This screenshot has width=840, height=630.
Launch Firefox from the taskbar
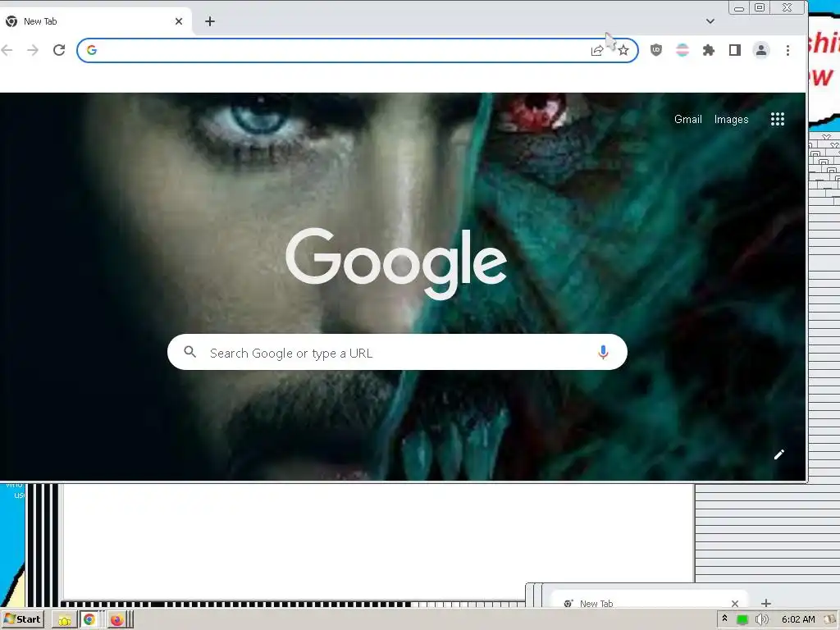(x=116, y=620)
